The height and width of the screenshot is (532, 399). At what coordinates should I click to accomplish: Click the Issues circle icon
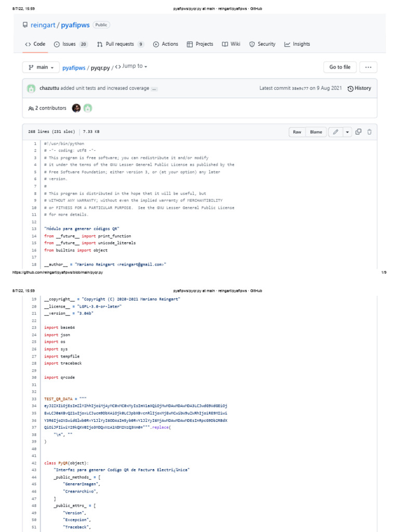(57, 45)
